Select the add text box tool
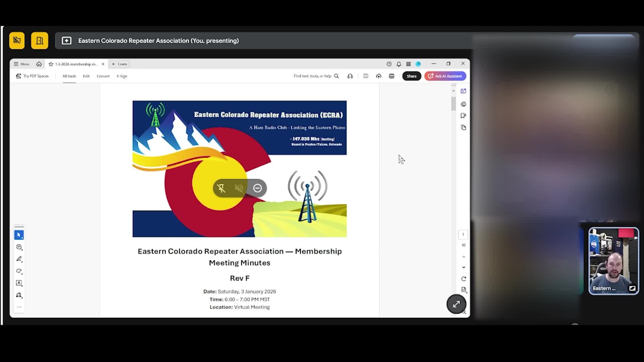Image resolution: width=644 pixels, height=362 pixels. pos(19,283)
